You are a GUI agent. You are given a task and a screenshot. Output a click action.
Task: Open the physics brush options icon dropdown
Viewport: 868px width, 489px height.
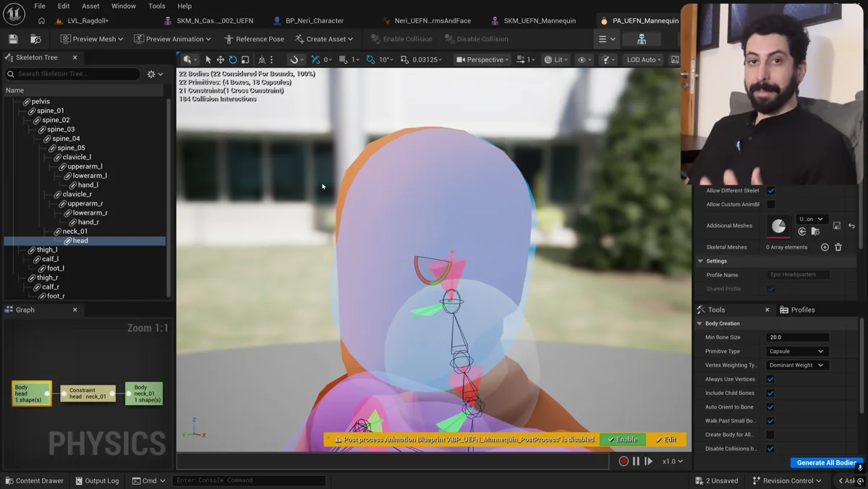pyautogui.click(x=607, y=60)
